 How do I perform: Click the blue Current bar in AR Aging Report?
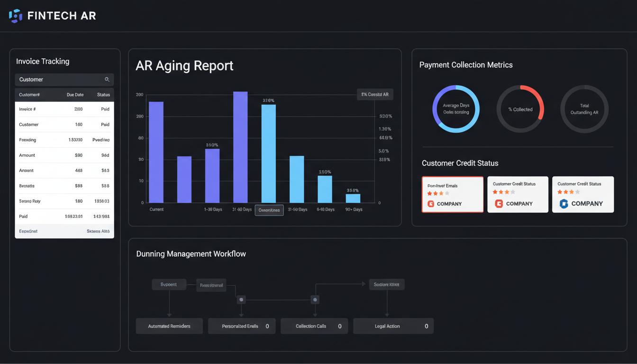pyautogui.click(x=156, y=153)
